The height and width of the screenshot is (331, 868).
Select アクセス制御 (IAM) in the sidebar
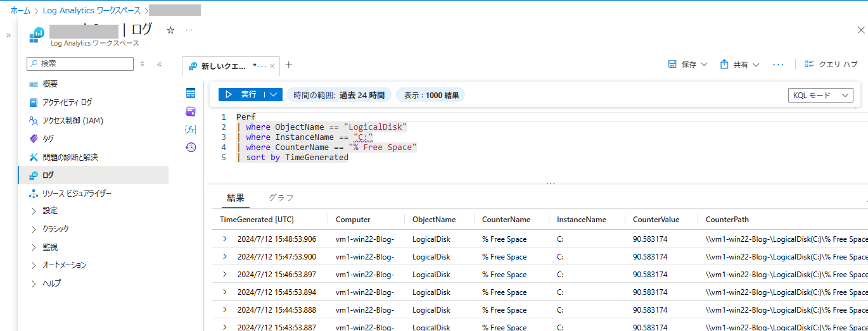click(72, 120)
